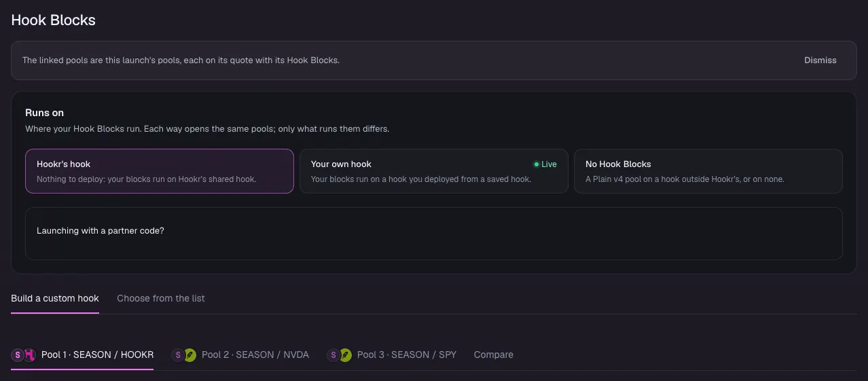The width and height of the screenshot is (868, 381).
Task: Click text 'Where your Hook Blocks run' description
Action: (x=207, y=129)
